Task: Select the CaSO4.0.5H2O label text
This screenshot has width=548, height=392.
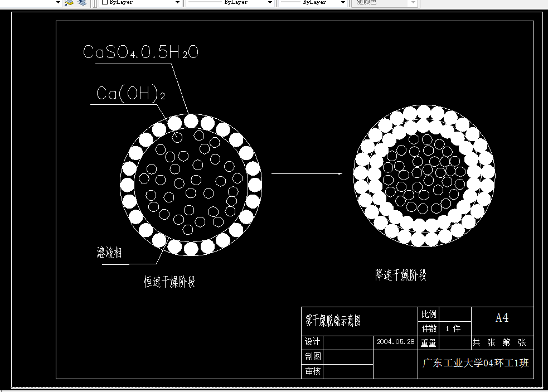Action: [140, 52]
